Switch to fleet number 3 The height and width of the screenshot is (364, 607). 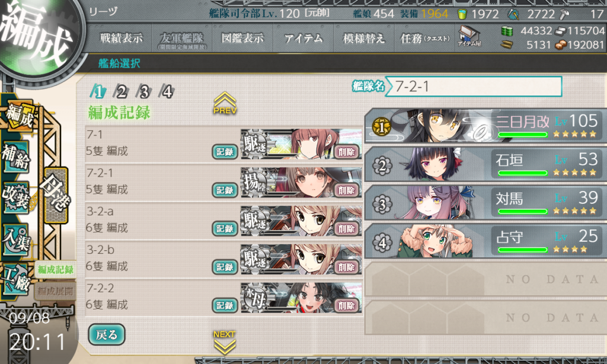pos(143,92)
